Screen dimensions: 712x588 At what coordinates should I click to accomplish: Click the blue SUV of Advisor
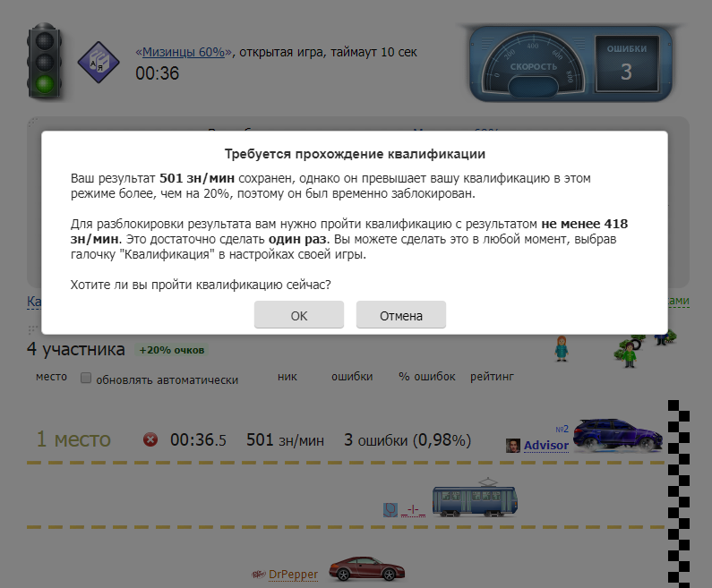point(618,436)
